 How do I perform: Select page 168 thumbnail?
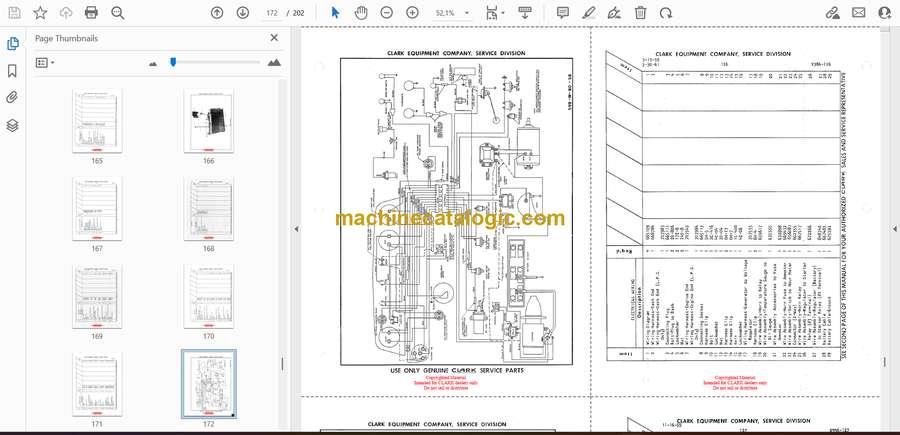(x=208, y=209)
